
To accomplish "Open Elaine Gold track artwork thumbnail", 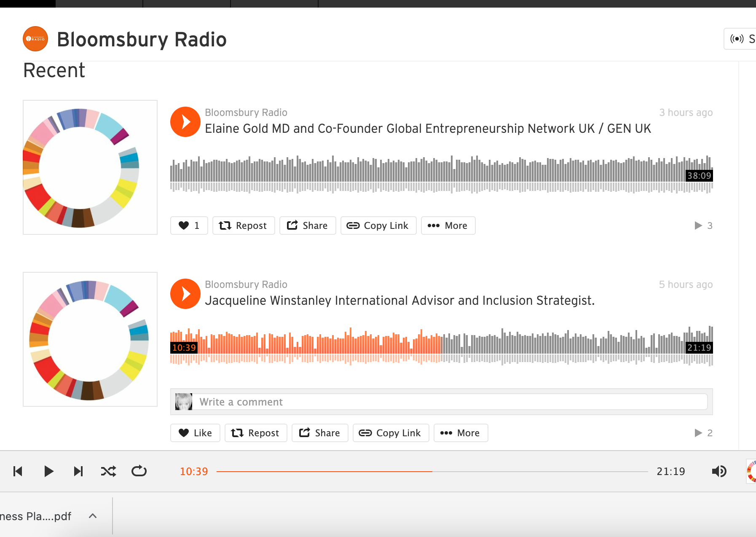I will click(x=90, y=167).
